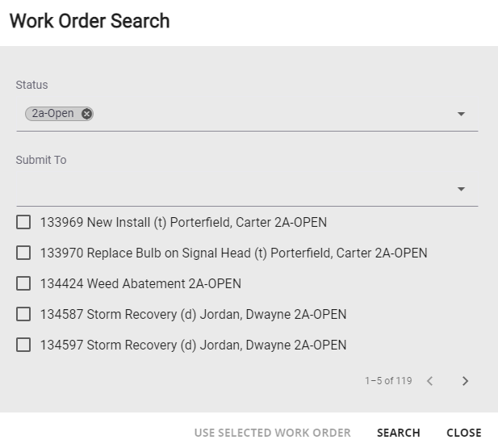Viewport: 498px width, 448px height.
Task: Check work order 133969 New Install
Action: [x=23, y=222]
